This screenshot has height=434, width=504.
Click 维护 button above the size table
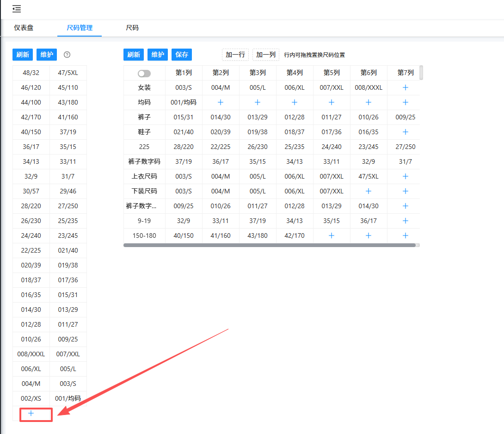coord(158,55)
